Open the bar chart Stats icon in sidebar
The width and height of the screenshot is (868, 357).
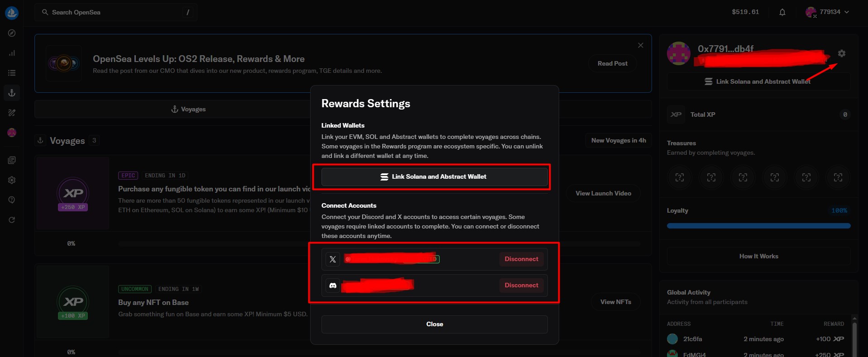pos(12,53)
